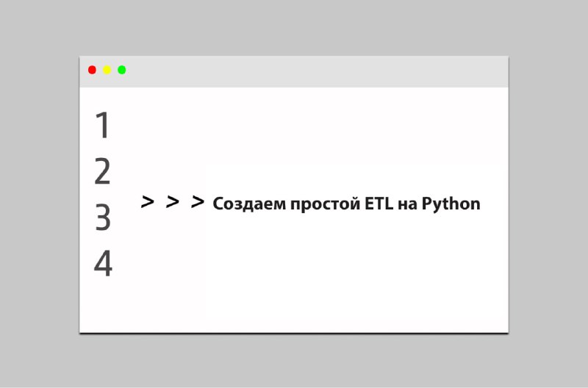The height and width of the screenshot is (388, 588).
Task: Click the word на
Action: click(x=407, y=205)
